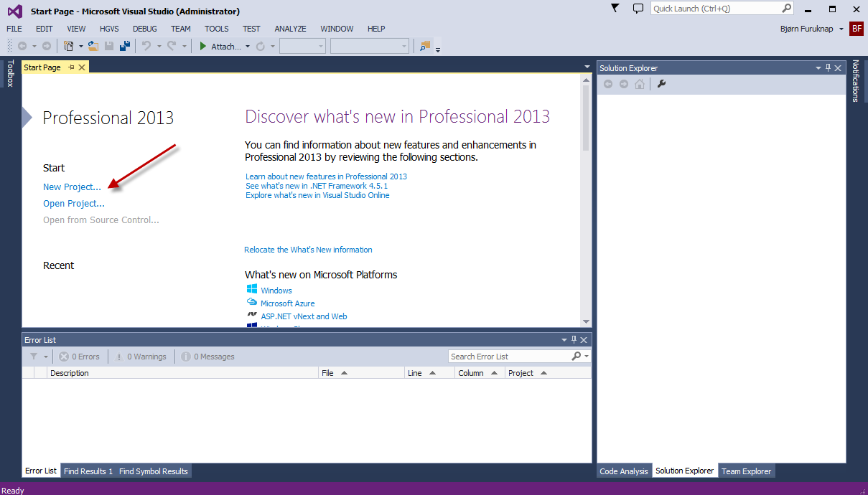Open the TOOLS menu
Viewport: 868px width, 495px height.
216,29
